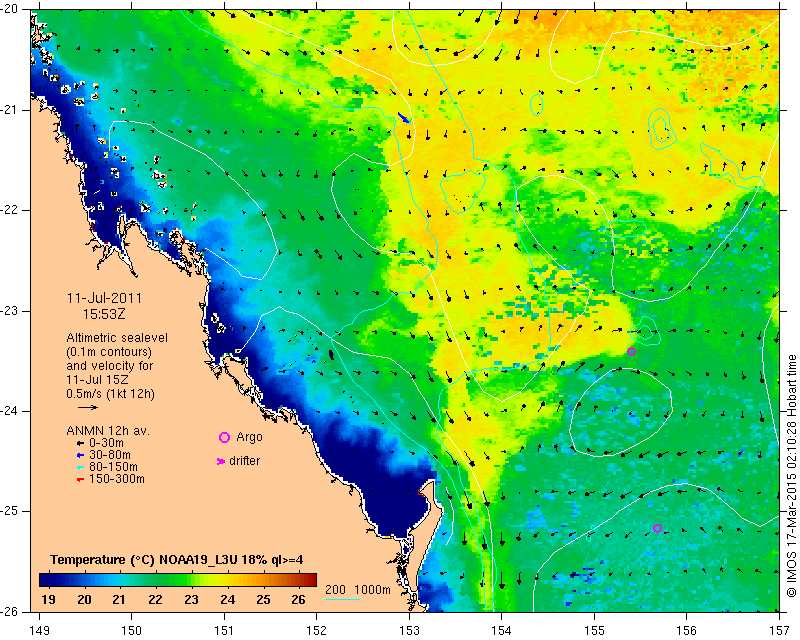
Task: Click the '151' longitude axis label
Action: (224, 631)
